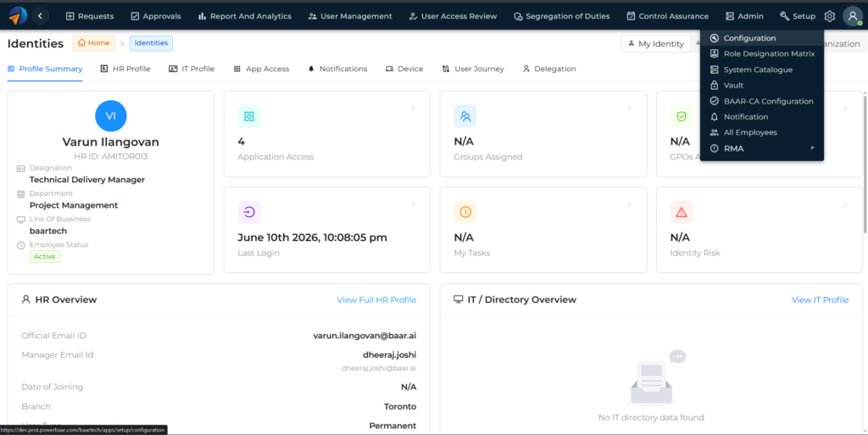Open Control Assurance menu

[668, 16]
